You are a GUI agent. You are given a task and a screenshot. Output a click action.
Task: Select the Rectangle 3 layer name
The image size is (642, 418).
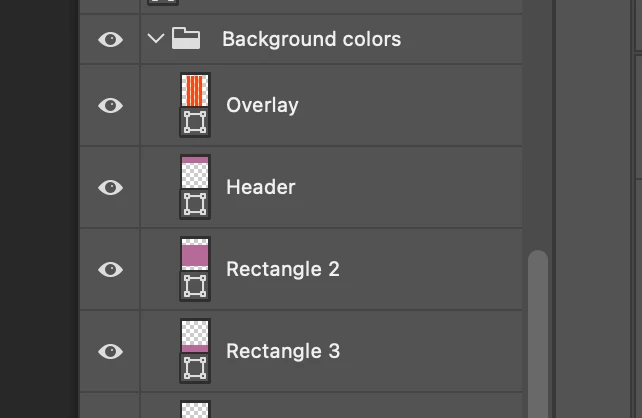(x=283, y=351)
